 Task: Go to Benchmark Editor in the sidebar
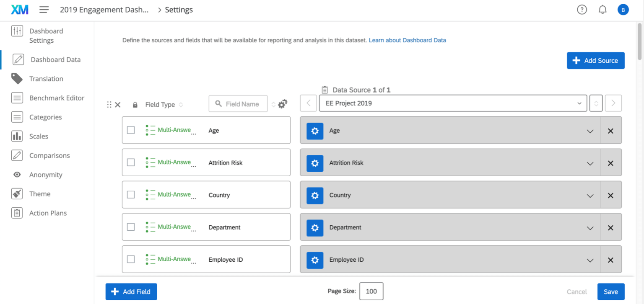(x=17, y=98)
